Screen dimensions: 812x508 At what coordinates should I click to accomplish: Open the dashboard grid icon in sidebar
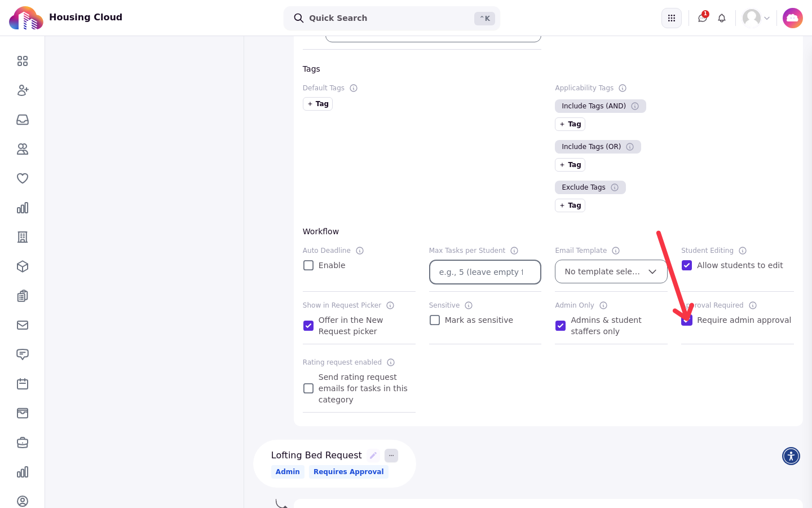(23, 61)
